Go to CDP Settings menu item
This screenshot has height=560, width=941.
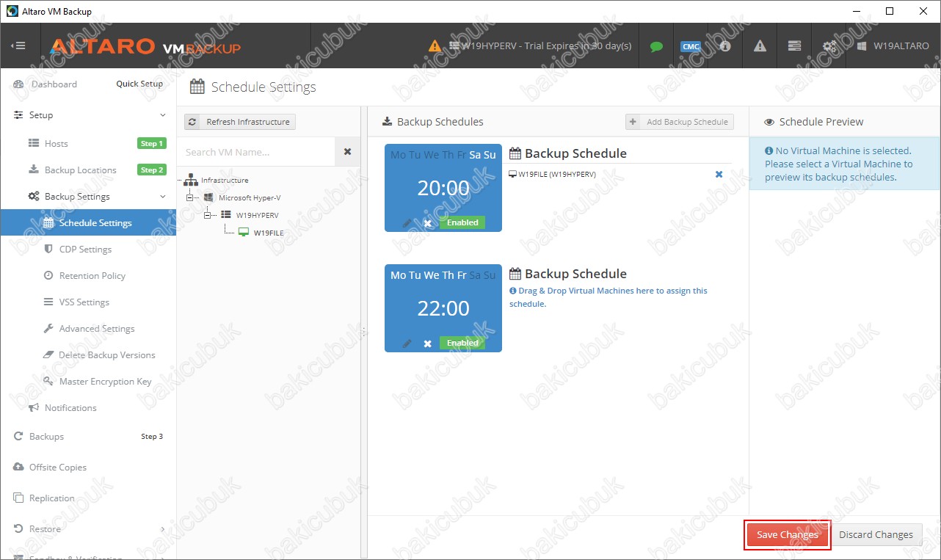pos(85,250)
